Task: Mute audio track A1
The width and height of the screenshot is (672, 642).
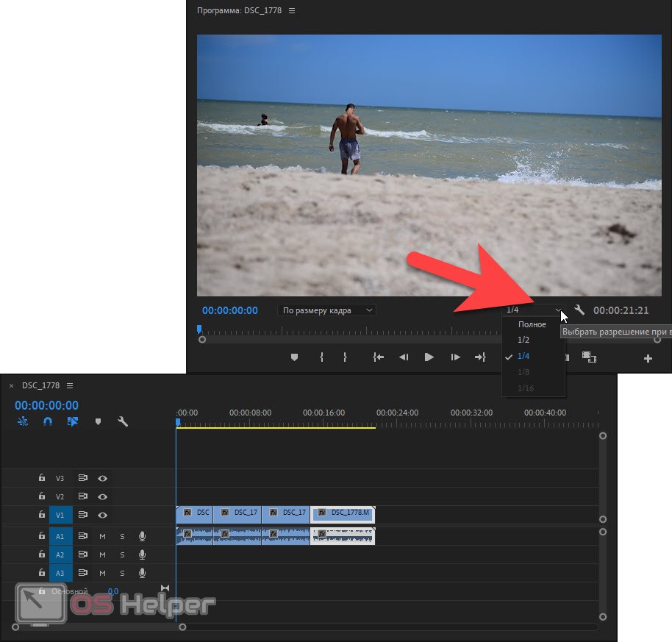Action: [x=103, y=536]
